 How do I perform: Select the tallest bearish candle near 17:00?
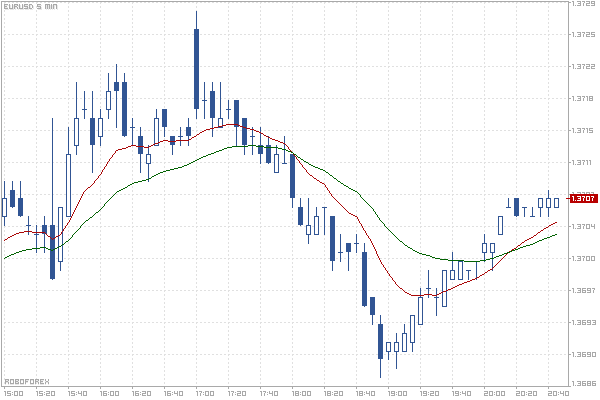tap(197, 68)
